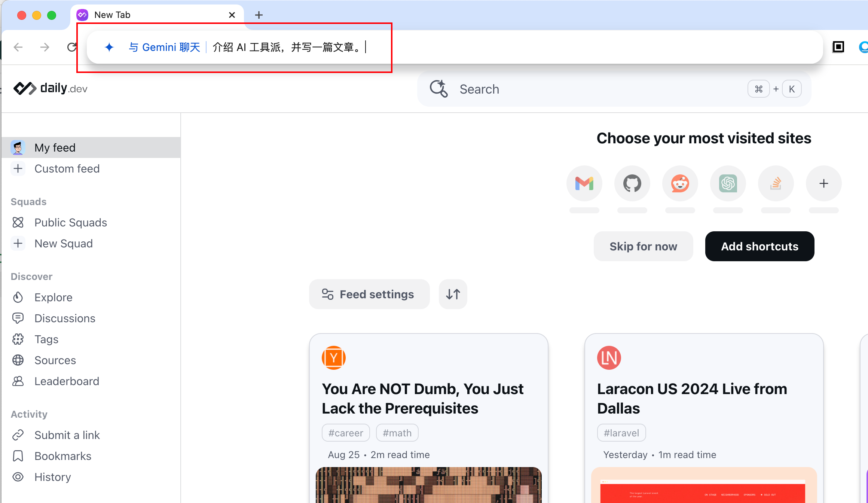Image resolution: width=868 pixels, height=503 pixels.
Task: Add a new site shortcut with plus
Action: [824, 183]
